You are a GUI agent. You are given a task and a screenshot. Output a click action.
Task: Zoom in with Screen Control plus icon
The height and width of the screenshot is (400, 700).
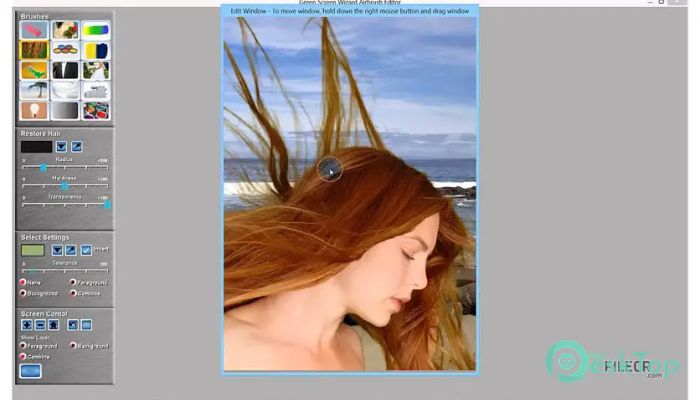(x=27, y=325)
